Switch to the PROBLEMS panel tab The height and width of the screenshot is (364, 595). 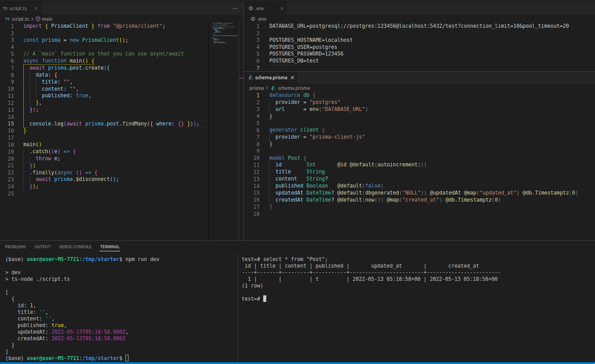tap(15, 246)
